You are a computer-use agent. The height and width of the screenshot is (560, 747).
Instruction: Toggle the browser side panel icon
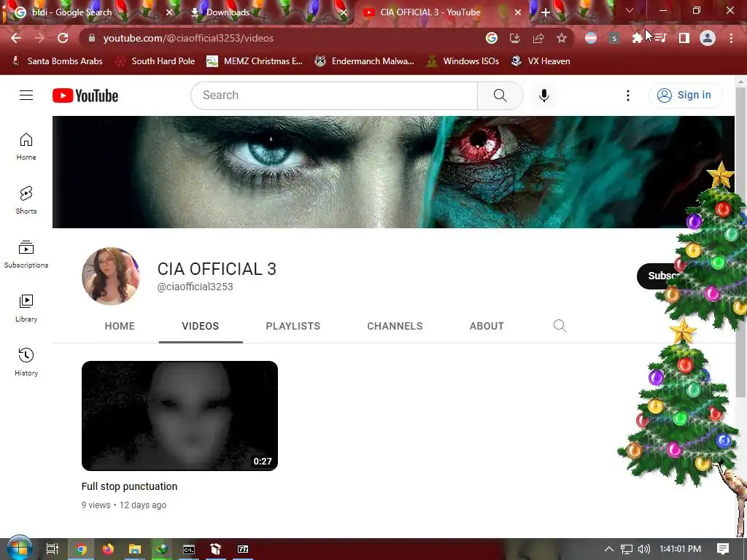(x=684, y=38)
